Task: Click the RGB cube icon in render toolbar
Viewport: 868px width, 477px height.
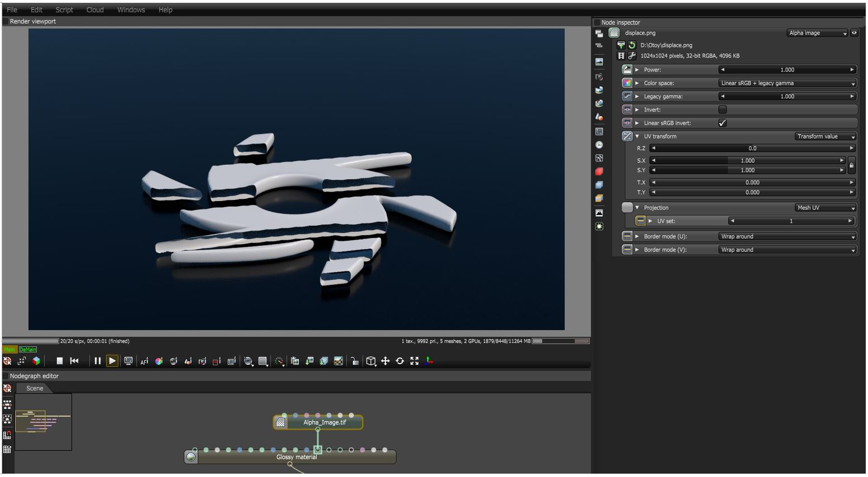Action: pyautogui.click(x=36, y=361)
